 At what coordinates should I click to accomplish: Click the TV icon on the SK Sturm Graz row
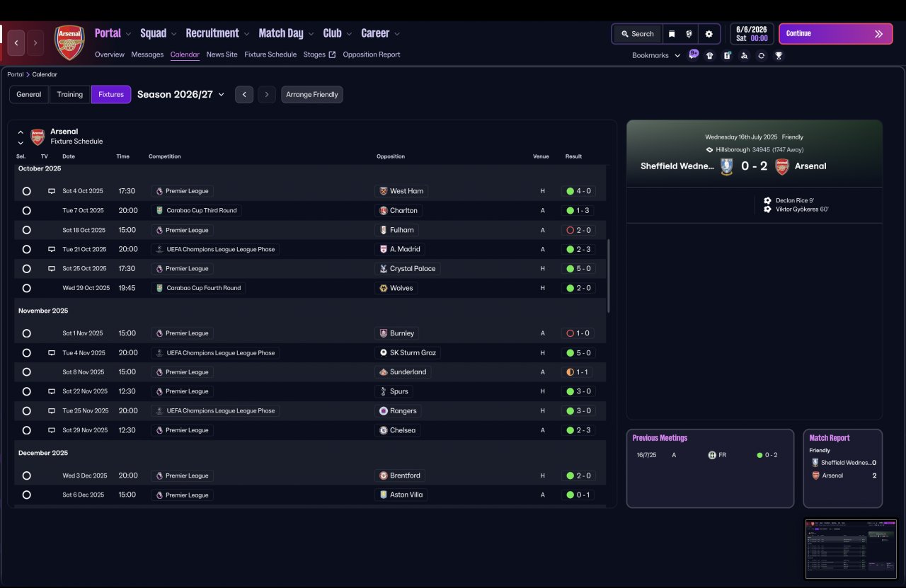(x=52, y=352)
